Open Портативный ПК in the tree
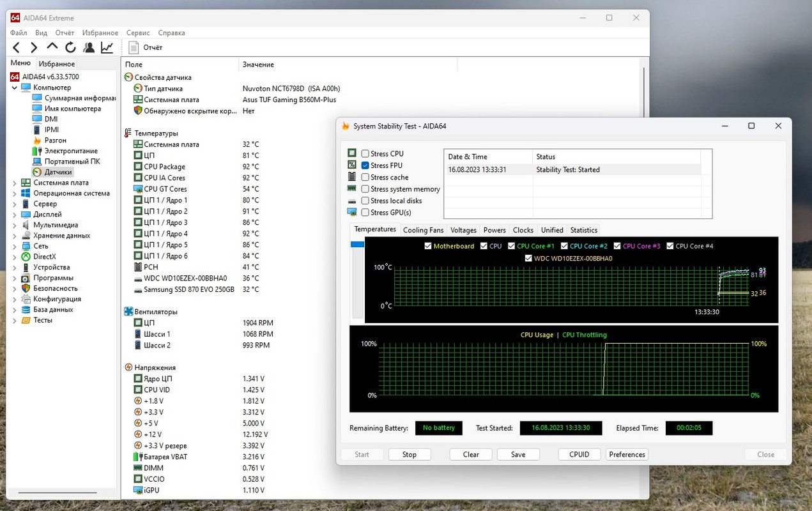The height and width of the screenshot is (511, 812). point(72,162)
